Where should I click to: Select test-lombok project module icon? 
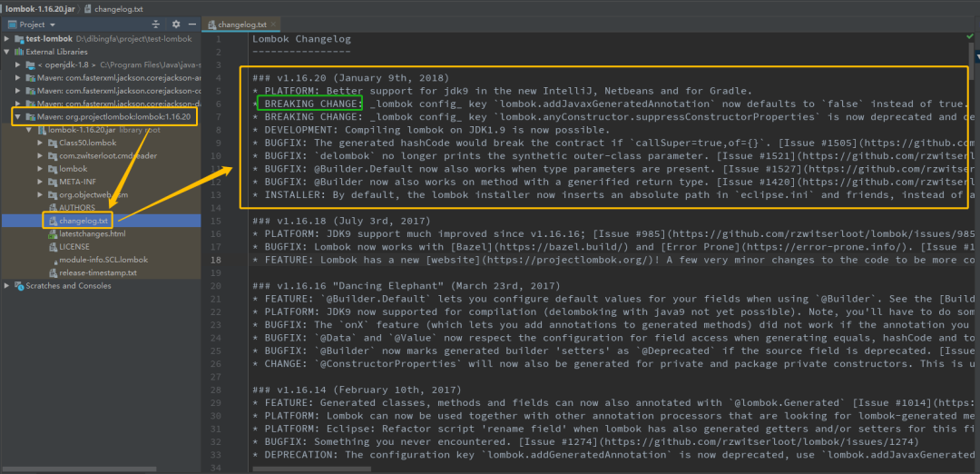pos(19,39)
